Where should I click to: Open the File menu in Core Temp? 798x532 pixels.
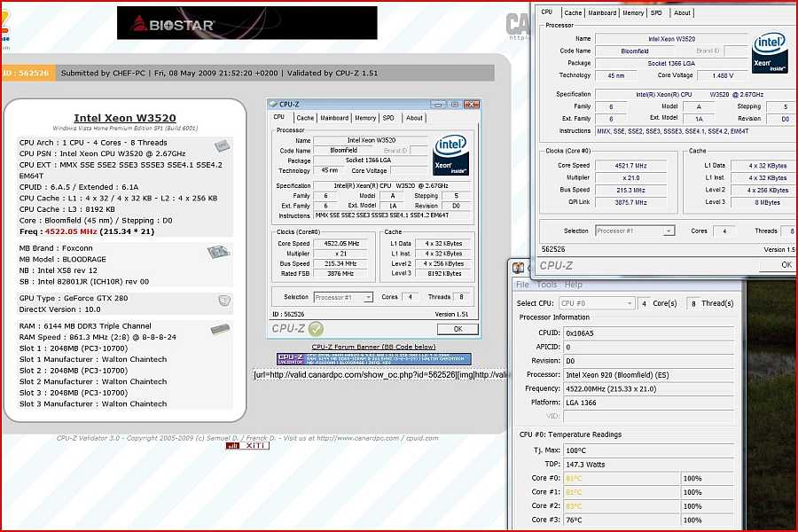coord(522,285)
